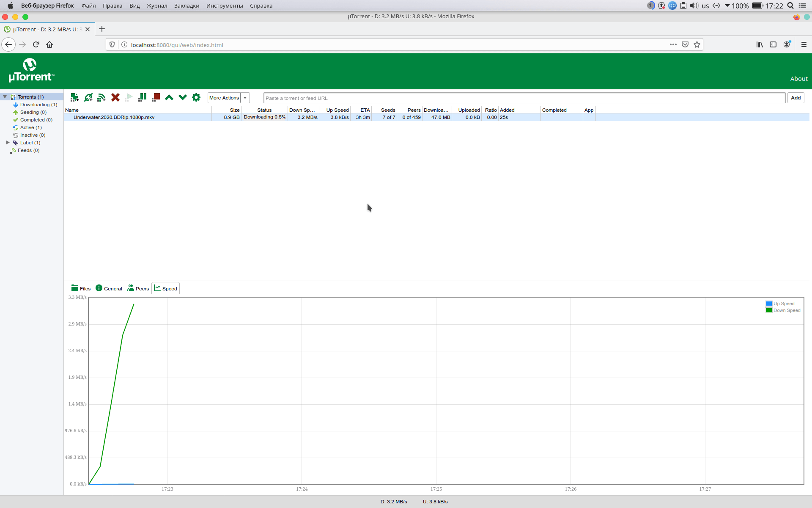This screenshot has width=812, height=508.
Task: Switch to the Files tab
Action: (81, 288)
